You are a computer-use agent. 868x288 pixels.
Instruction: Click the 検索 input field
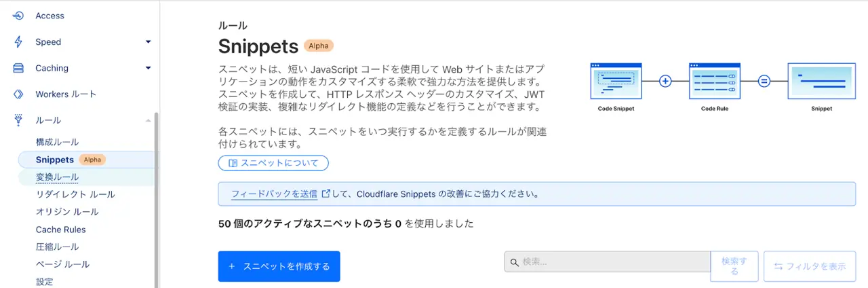(607, 262)
